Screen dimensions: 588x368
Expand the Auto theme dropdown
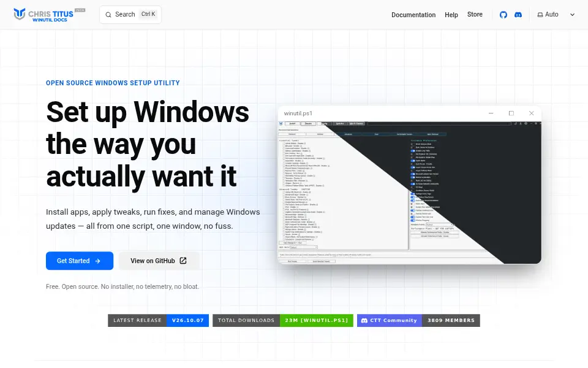pos(556,15)
